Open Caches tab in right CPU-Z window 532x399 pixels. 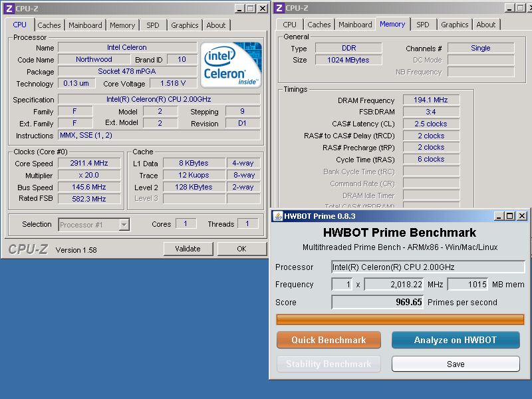tap(319, 25)
